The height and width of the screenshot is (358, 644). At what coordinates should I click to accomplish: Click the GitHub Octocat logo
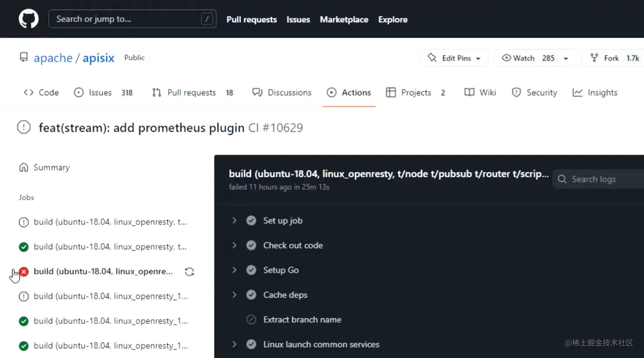click(x=29, y=19)
